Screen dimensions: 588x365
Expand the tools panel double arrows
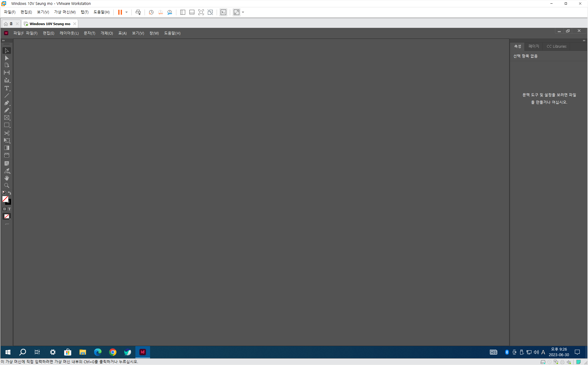coord(3,40)
